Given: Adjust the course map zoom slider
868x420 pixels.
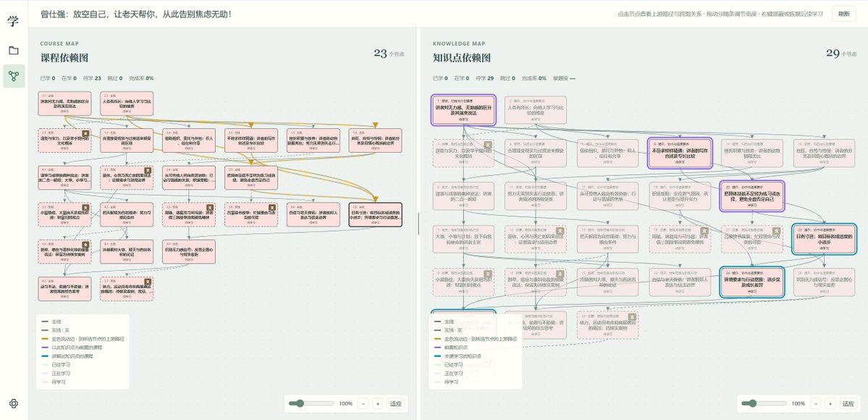Looking at the screenshot, I should 311,403.
